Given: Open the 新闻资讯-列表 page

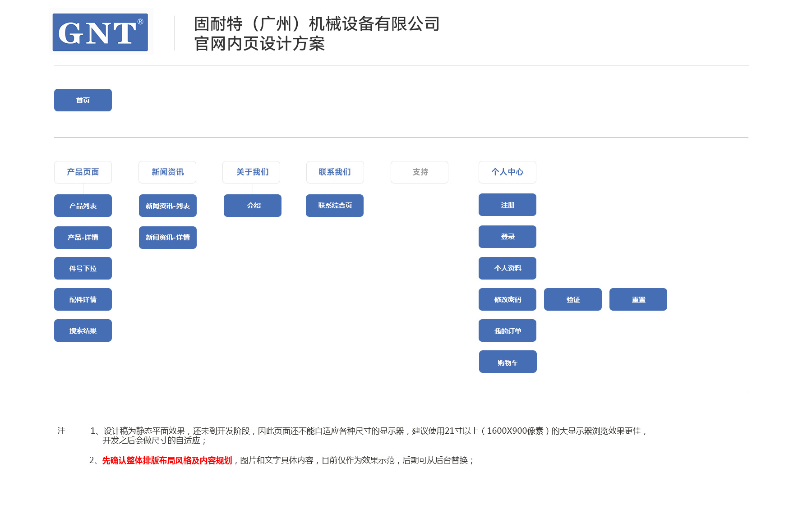Looking at the screenshot, I should [168, 206].
